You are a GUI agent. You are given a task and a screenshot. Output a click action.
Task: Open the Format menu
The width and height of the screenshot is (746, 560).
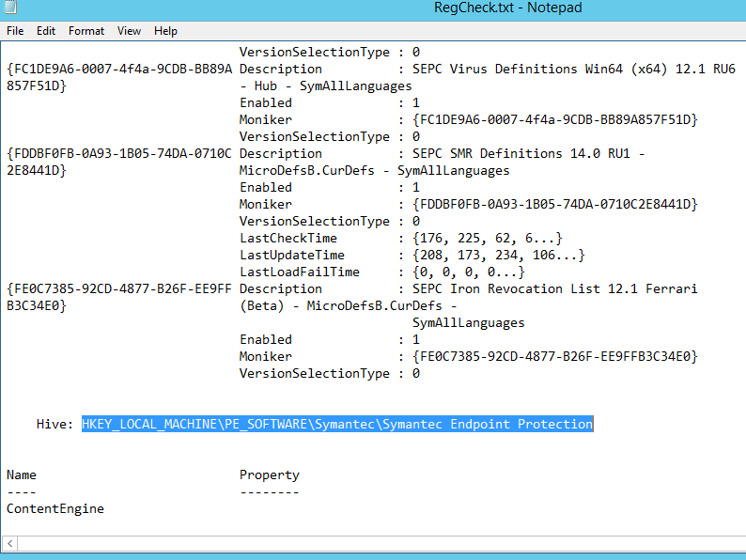tap(86, 31)
